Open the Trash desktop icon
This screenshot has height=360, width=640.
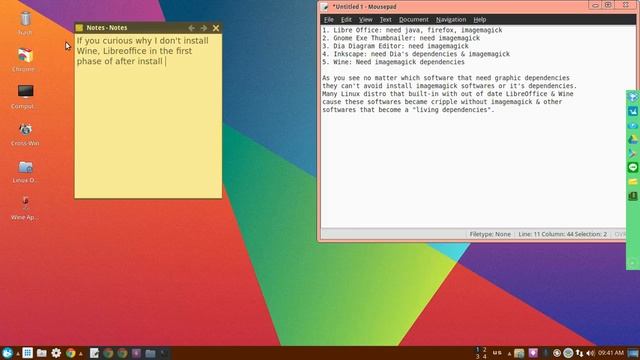[x=25, y=23]
